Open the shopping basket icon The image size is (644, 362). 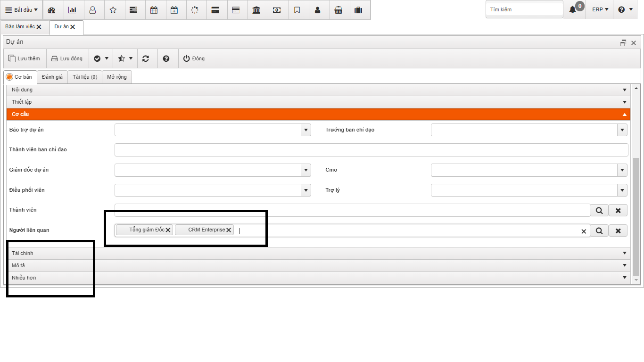coord(338,10)
